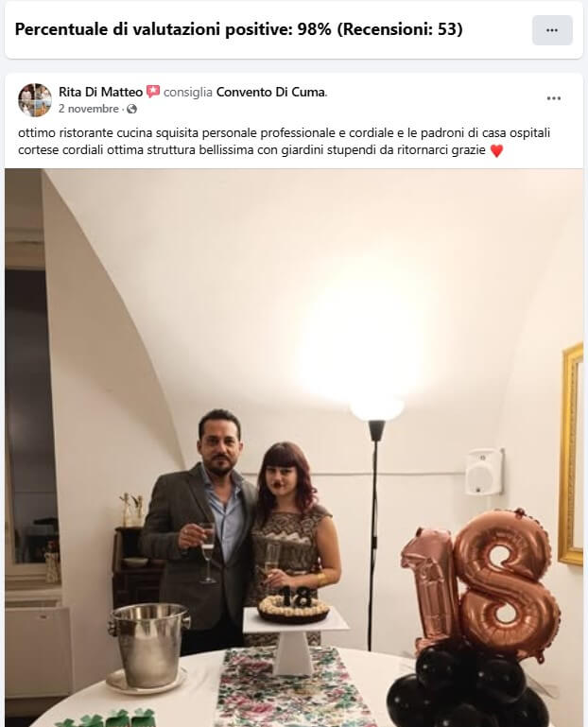Open the photo by clicking the rose-gold 18 balloon
588x727 pixels.
click(482, 583)
